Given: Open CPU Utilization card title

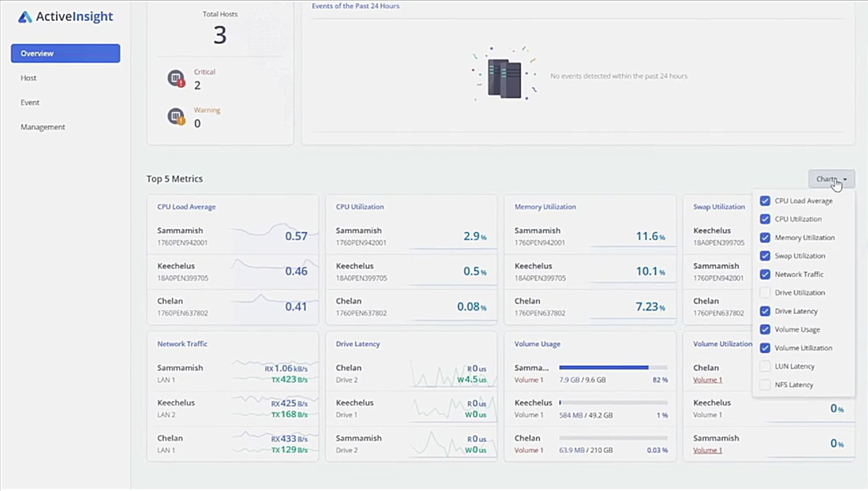Looking at the screenshot, I should [360, 207].
